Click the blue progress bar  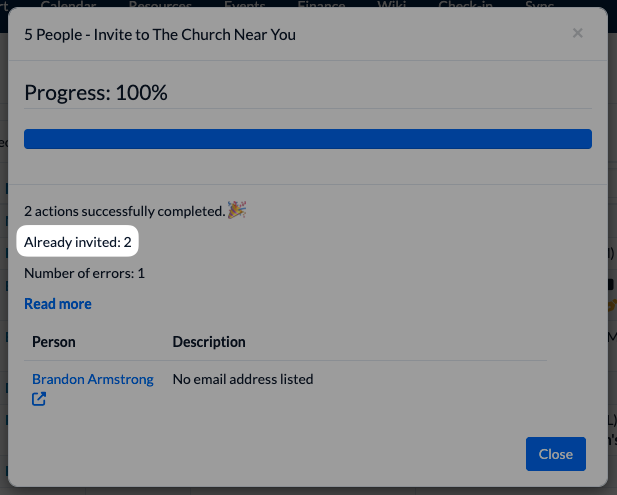click(308, 139)
